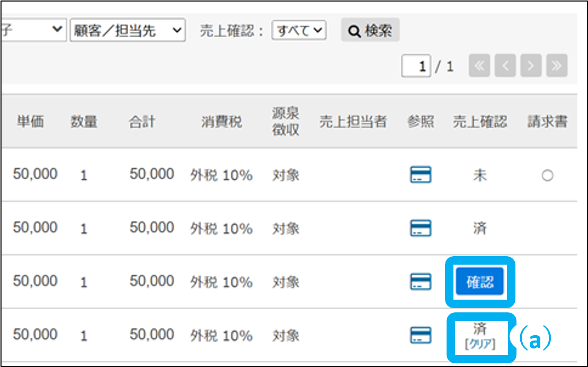Viewport: 588px width, 367px height.
Task: Click the page number input field
Action: pyautogui.click(x=416, y=66)
